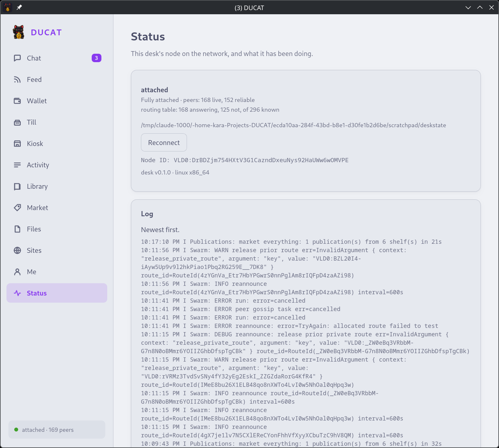Click the ERROR peer gossip task log line
This screenshot has height=448, width=499.
(241, 309)
